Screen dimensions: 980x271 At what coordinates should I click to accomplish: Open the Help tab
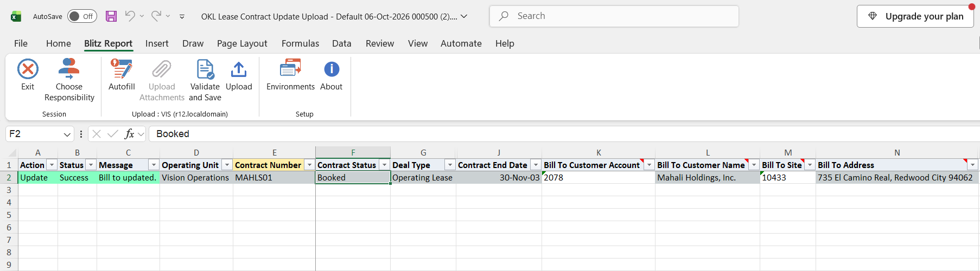pos(505,43)
